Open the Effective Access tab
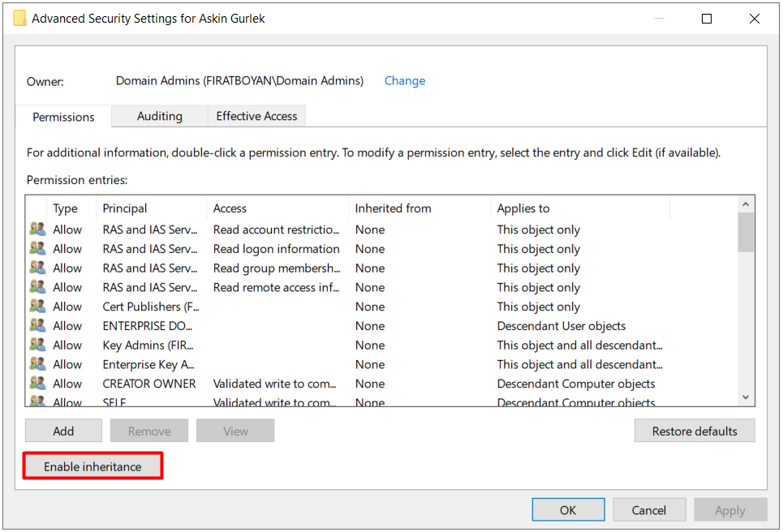The width and height of the screenshot is (783, 532). (x=256, y=116)
